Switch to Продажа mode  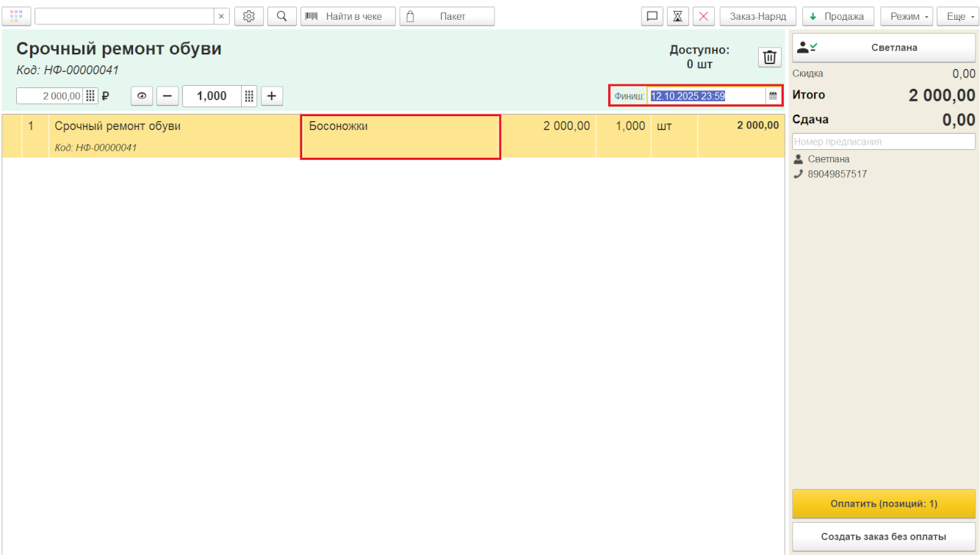pos(837,16)
